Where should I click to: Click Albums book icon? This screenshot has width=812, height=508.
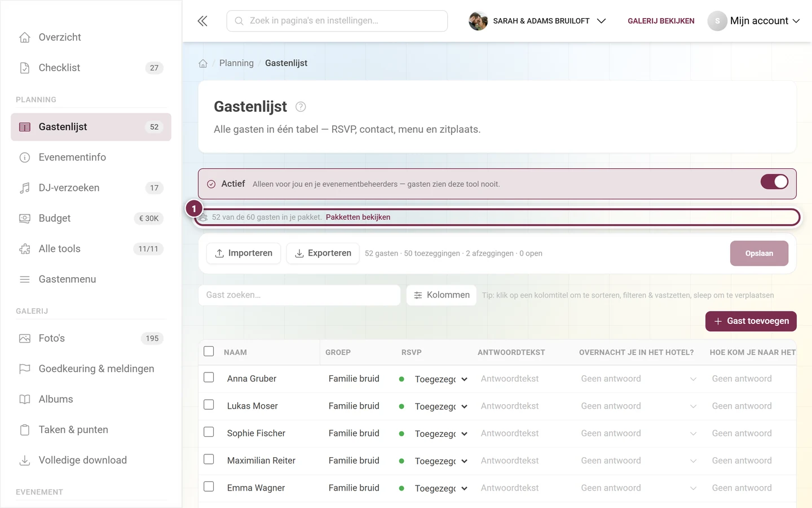(25, 400)
